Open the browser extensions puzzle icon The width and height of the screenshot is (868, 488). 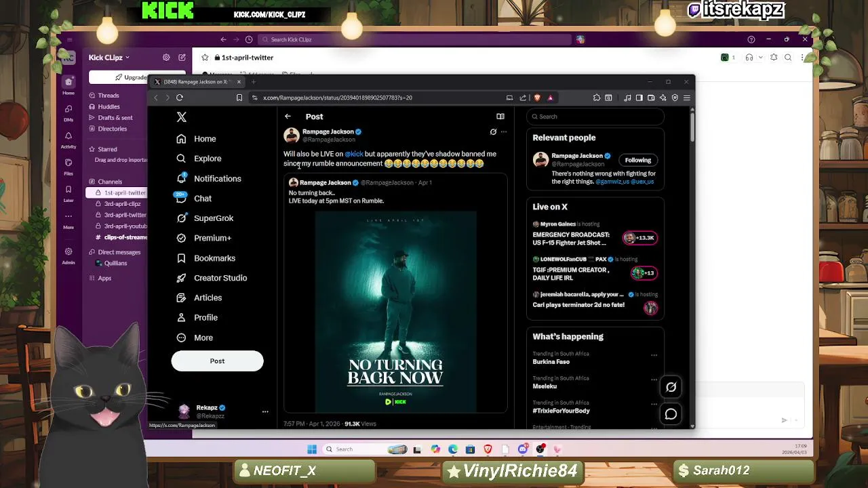[x=597, y=98]
